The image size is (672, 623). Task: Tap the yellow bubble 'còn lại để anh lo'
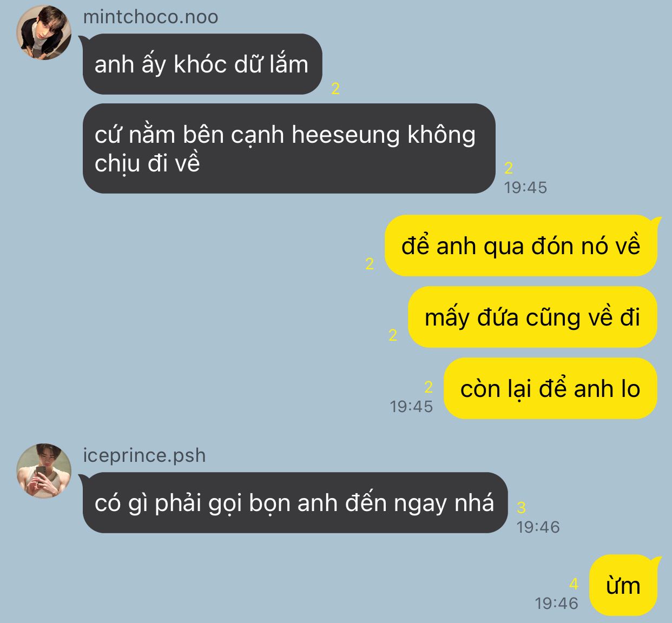pos(550,388)
